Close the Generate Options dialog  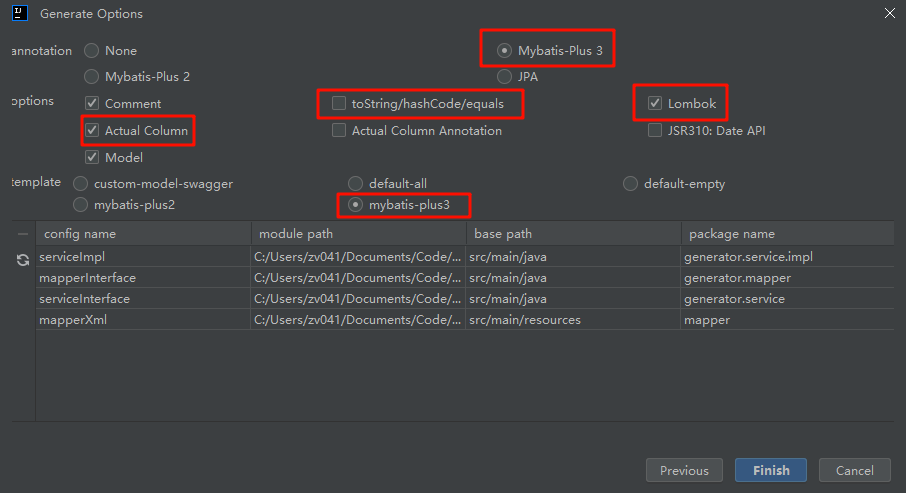889,13
